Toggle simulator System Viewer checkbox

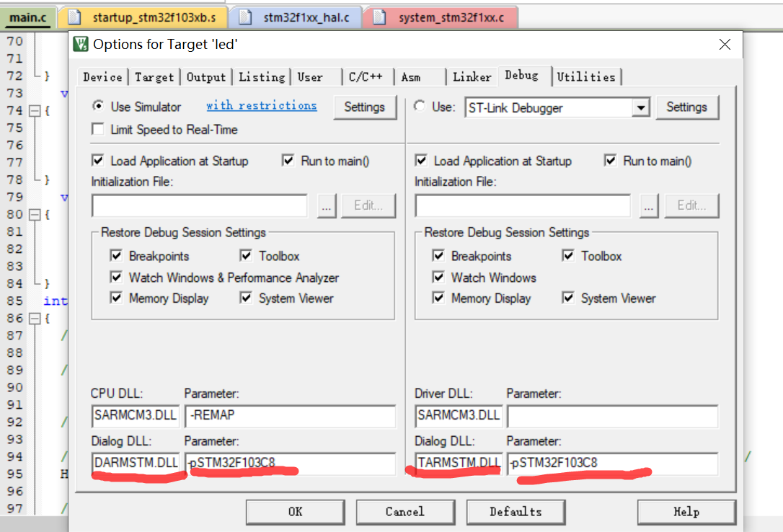[x=246, y=298]
